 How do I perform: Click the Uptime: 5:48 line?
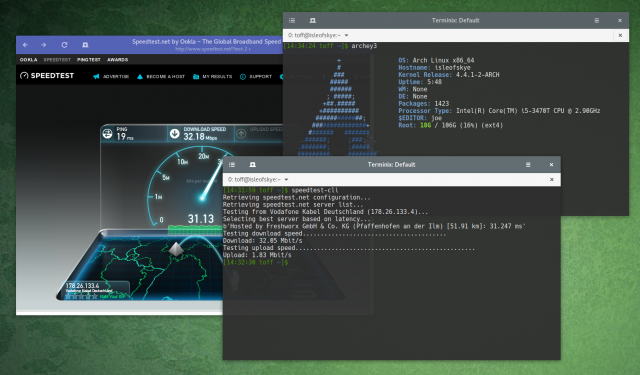[x=420, y=82]
